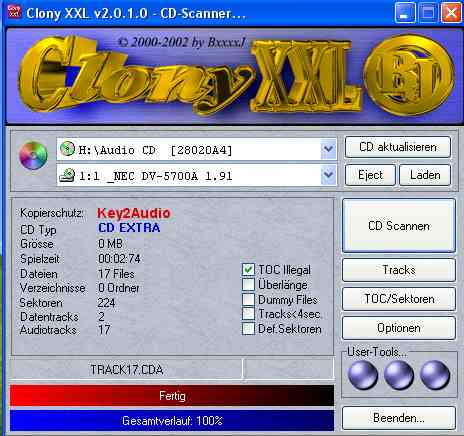
Task: Launch the second User-Tools sphere
Action: (399, 375)
